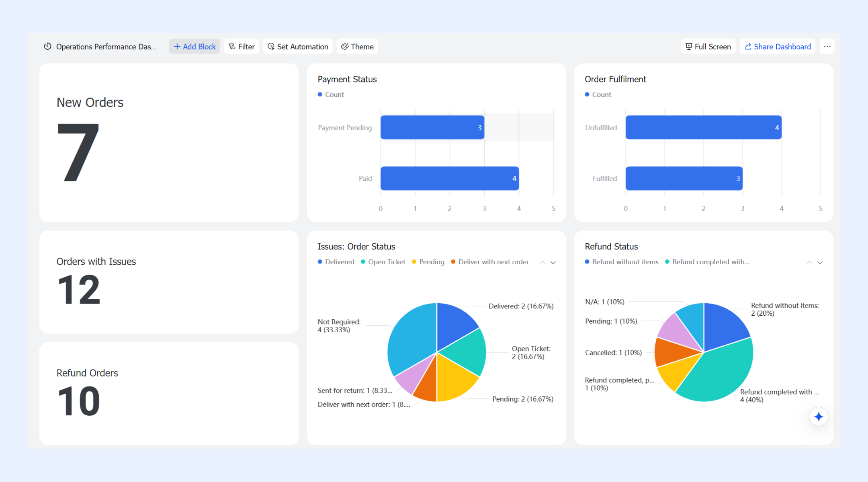Screen dimensions: 868x482
Task: Open the Filter option
Action: (x=242, y=47)
